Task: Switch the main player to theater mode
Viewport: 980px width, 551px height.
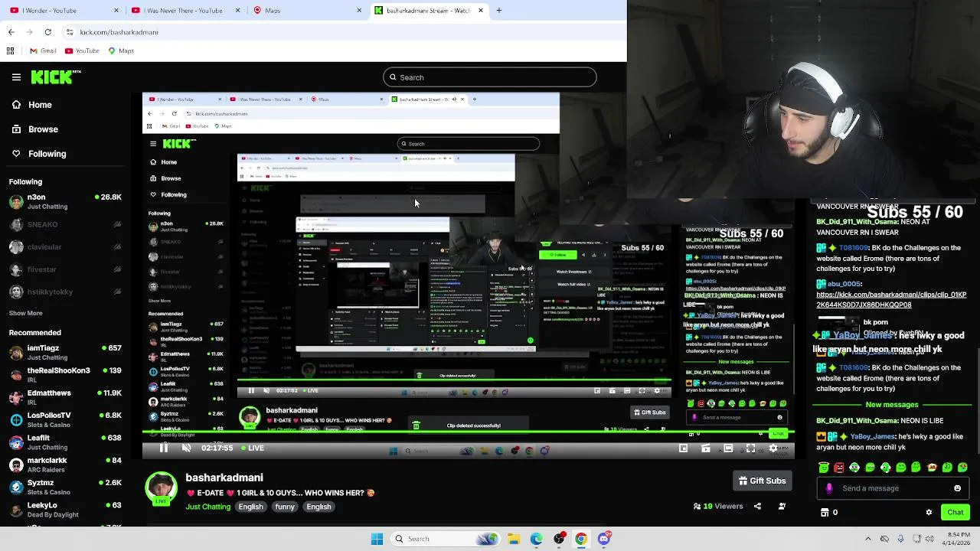Action: [x=728, y=448]
